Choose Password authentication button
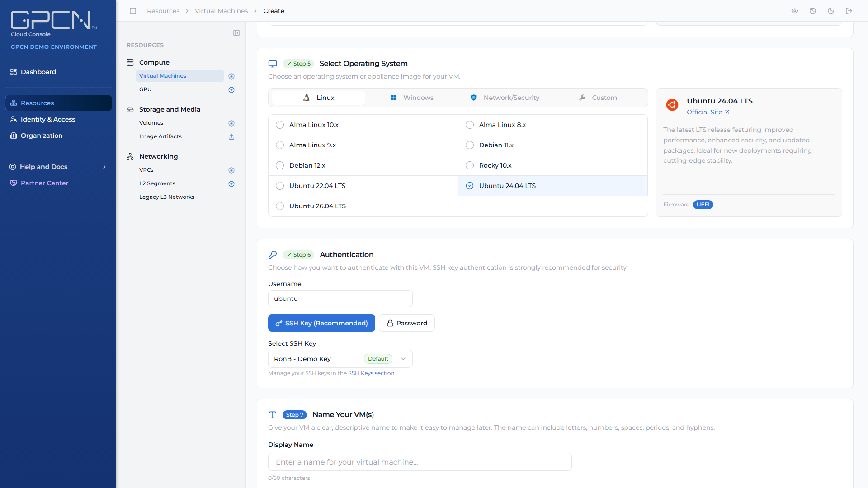This screenshot has height=488, width=868. (x=407, y=323)
